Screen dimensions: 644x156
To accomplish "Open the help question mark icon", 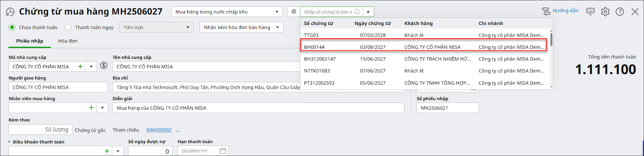I will click(620, 12).
